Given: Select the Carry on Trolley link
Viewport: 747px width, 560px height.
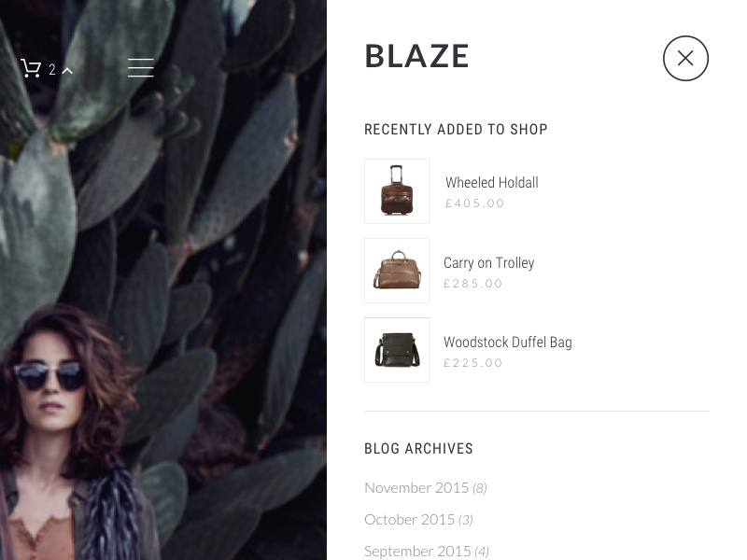Looking at the screenshot, I should click(488, 263).
